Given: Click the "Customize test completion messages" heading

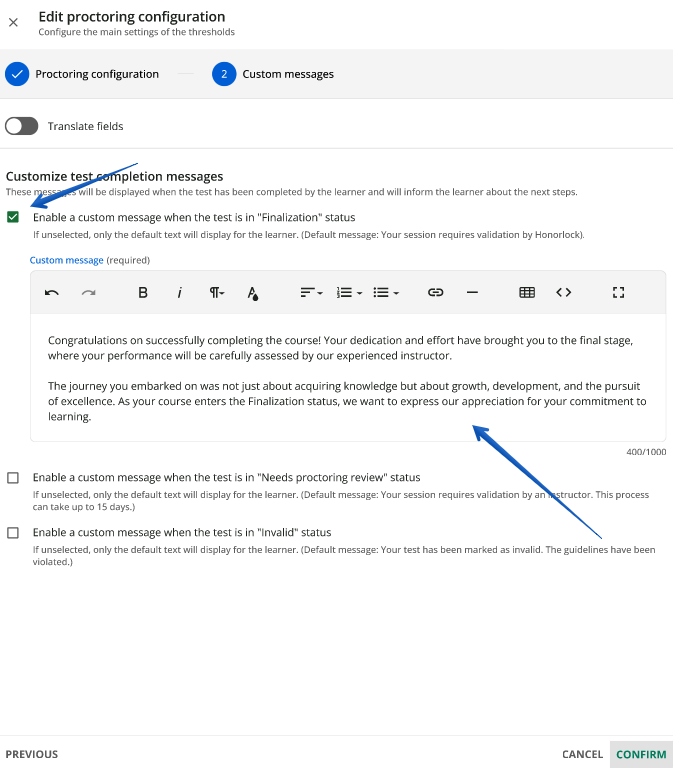Looking at the screenshot, I should (114, 176).
